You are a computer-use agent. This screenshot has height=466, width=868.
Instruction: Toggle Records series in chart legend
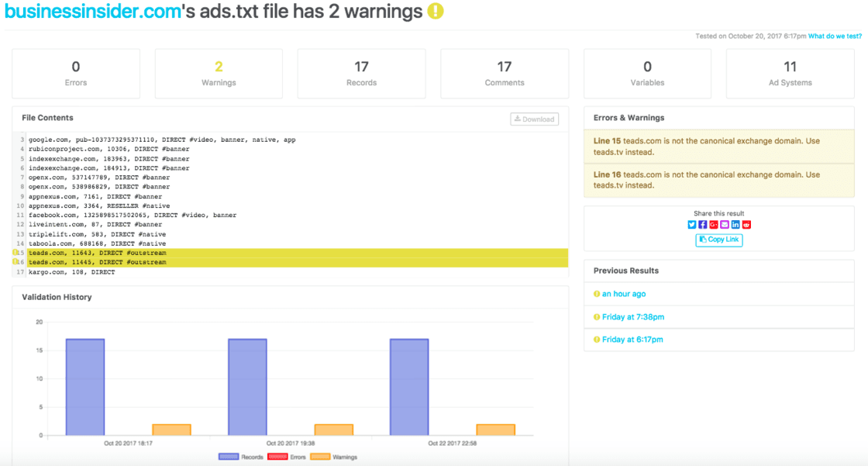tap(241, 457)
